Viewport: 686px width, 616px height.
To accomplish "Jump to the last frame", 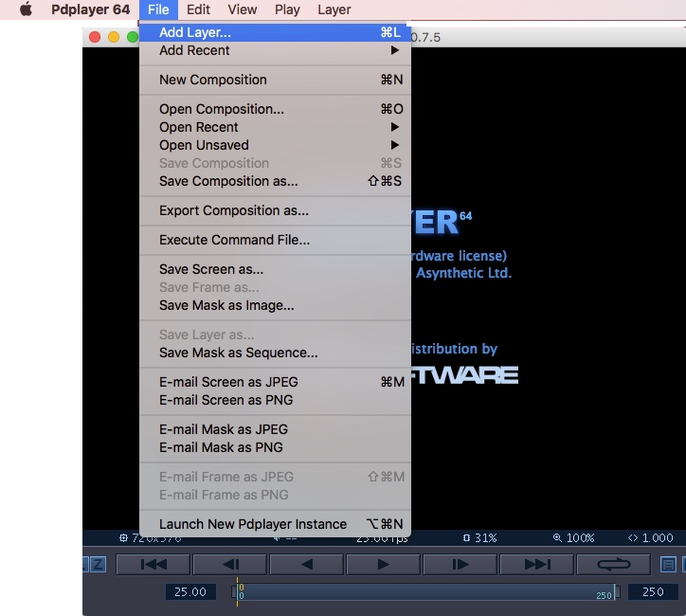I will coord(537,565).
